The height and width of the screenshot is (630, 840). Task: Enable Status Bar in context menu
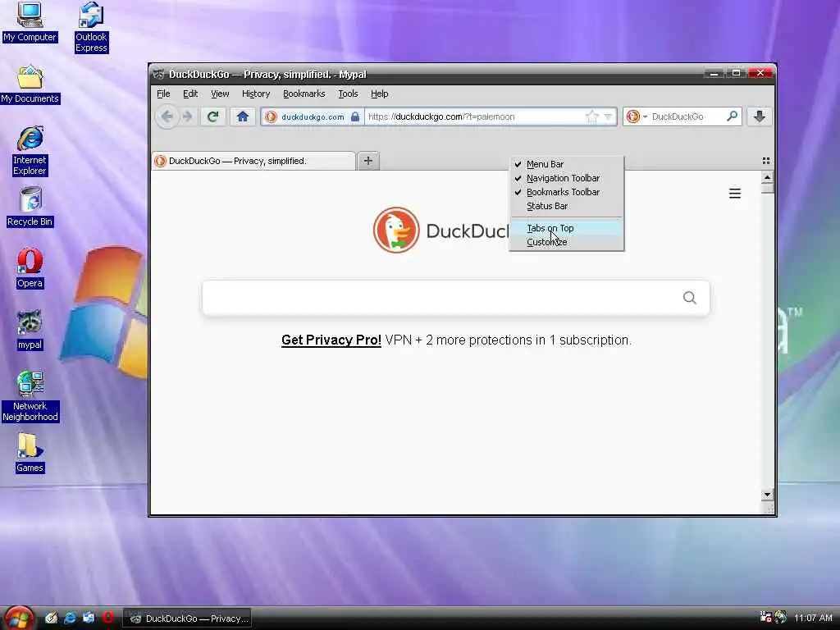[x=567, y=206]
